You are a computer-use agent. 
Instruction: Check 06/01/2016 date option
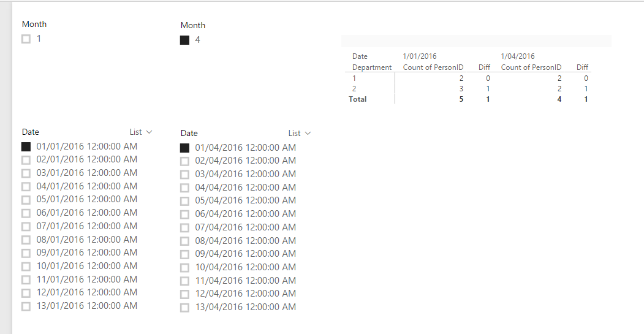(26, 213)
